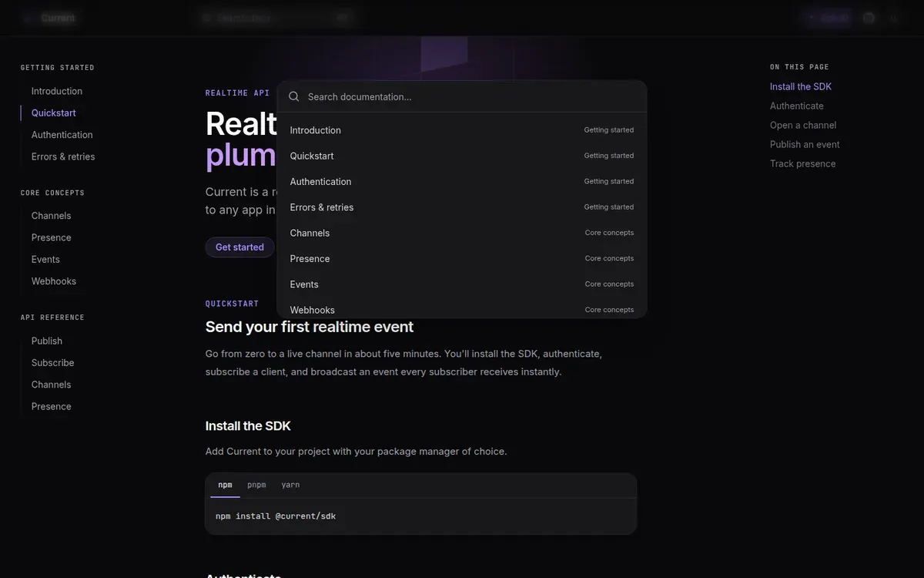Select the Authentication search result
This screenshot has height=578, width=924.
pos(462,182)
